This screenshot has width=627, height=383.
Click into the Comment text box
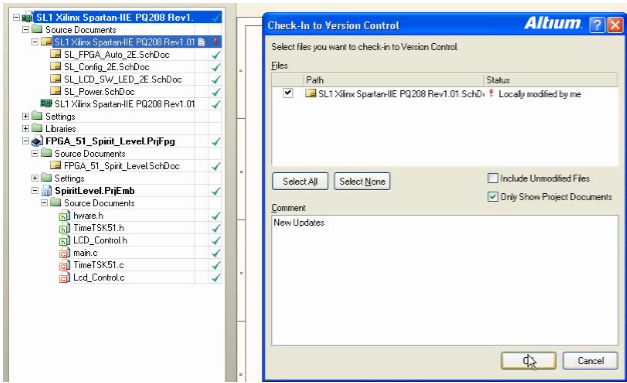[445, 280]
